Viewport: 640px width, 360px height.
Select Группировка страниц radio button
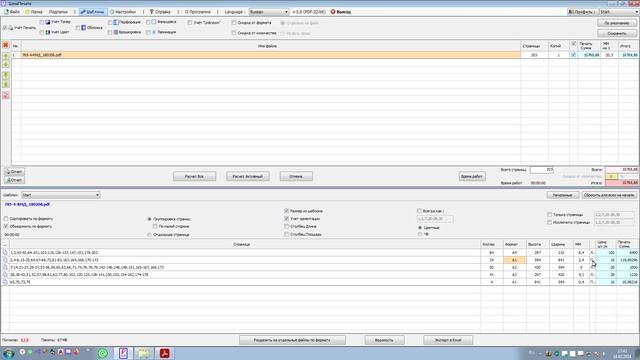tap(149, 219)
